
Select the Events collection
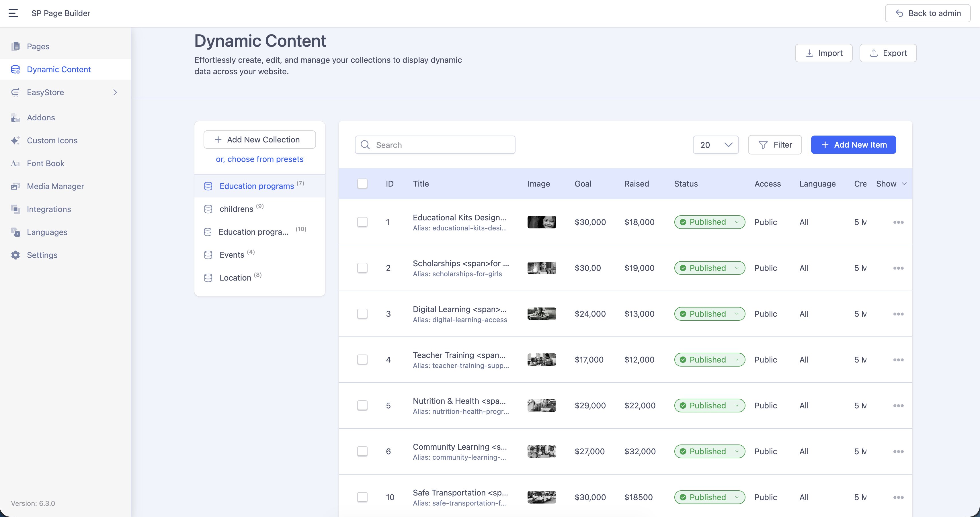[232, 255]
